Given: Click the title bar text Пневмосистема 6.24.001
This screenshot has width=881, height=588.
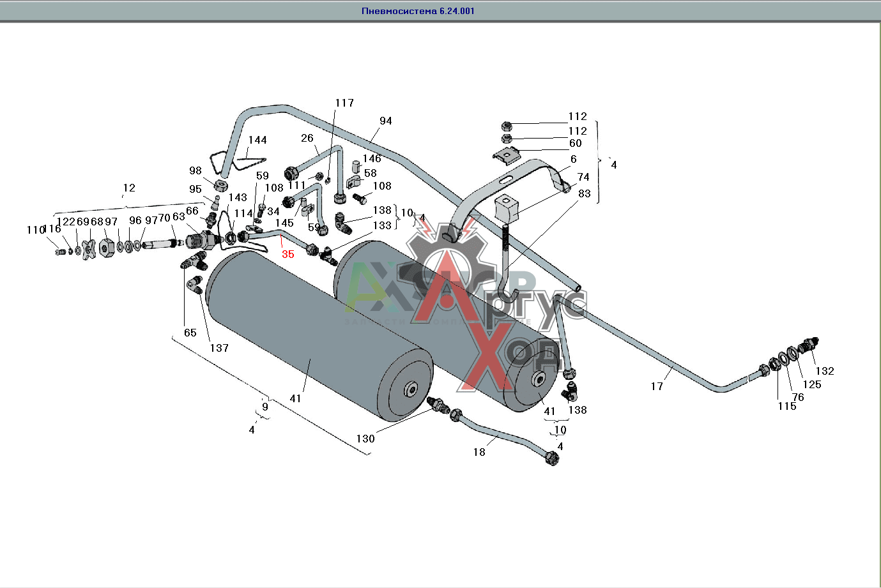Looking at the screenshot, I should (418, 11).
